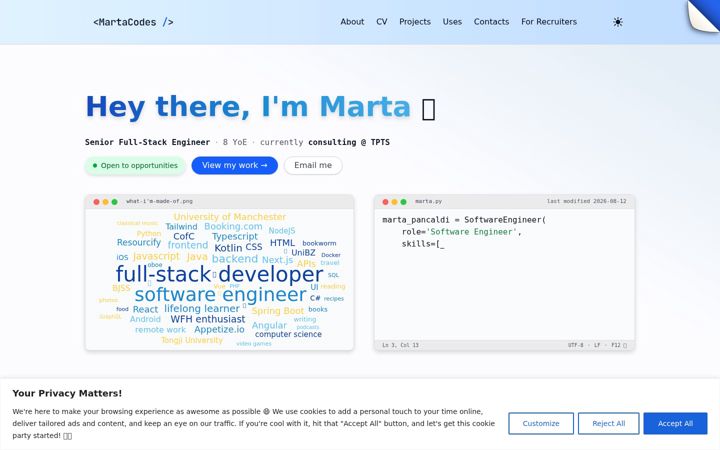
Task: Click the 'Your Privacy Matters!' heading
Action: (x=67, y=393)
